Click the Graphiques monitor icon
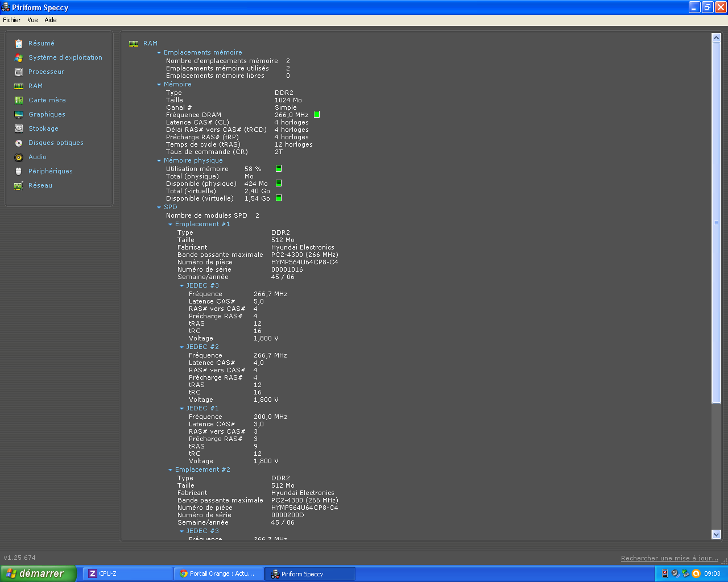728x582 pixels. pos(19,114)
